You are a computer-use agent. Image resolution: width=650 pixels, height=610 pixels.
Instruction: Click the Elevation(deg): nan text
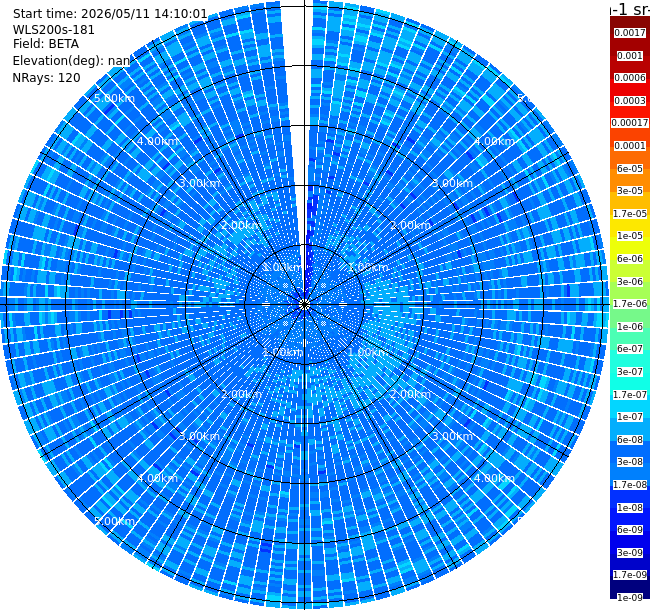click(71, 61)
